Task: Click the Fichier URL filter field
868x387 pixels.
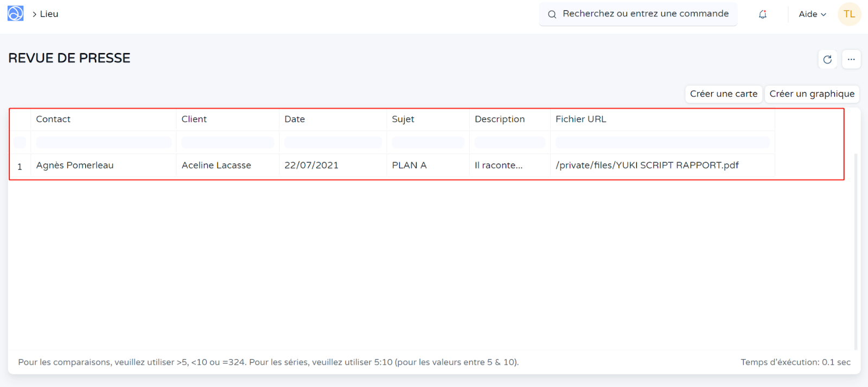Action: (x=662, y=143)
